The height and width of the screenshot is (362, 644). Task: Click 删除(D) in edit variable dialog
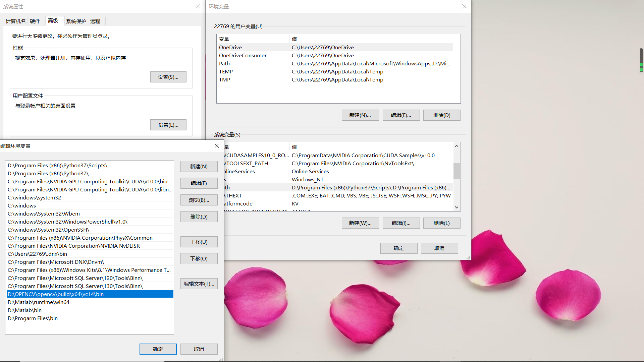pos(199,217)
